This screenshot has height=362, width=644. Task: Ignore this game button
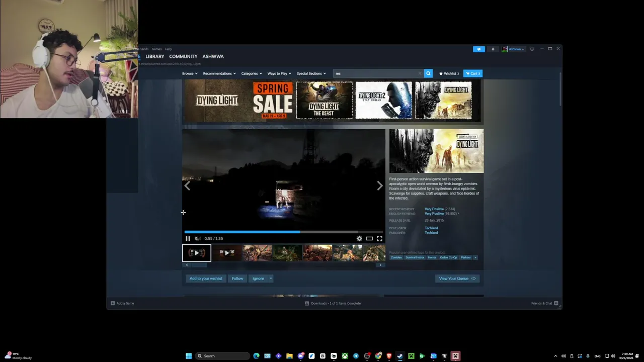[258, 279]
